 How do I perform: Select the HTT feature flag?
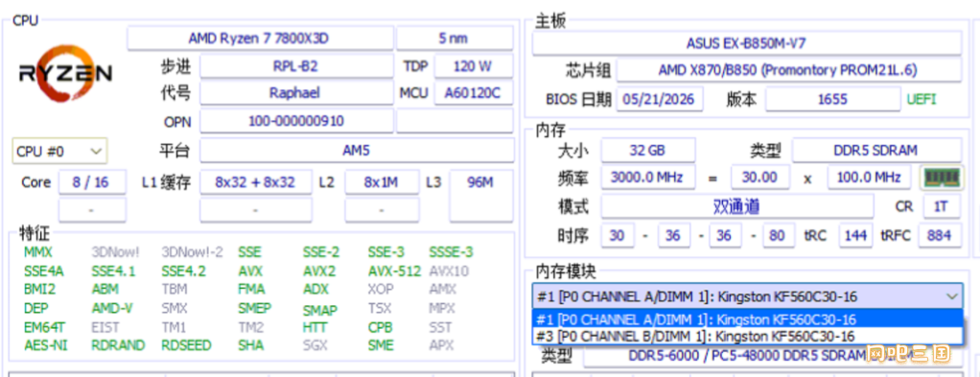point(315,327)
